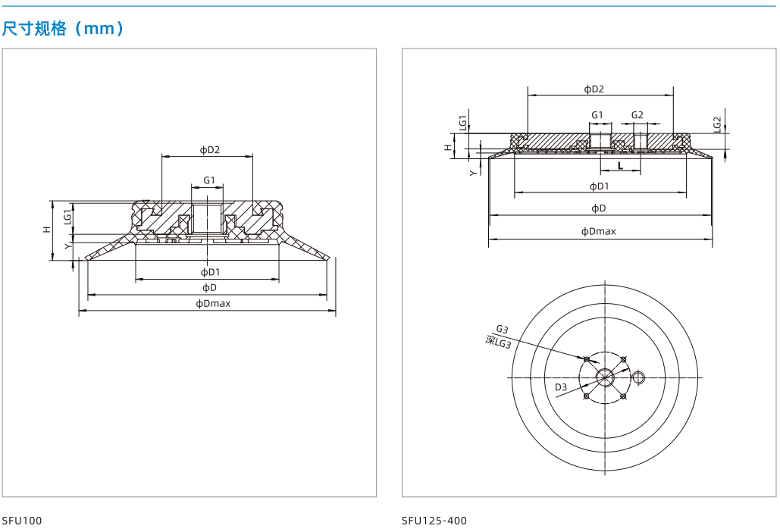Image resolution: width=780 pixels, height=532 pixels.
Task: Click the LG2 dimension label
Action: [717, 124]
